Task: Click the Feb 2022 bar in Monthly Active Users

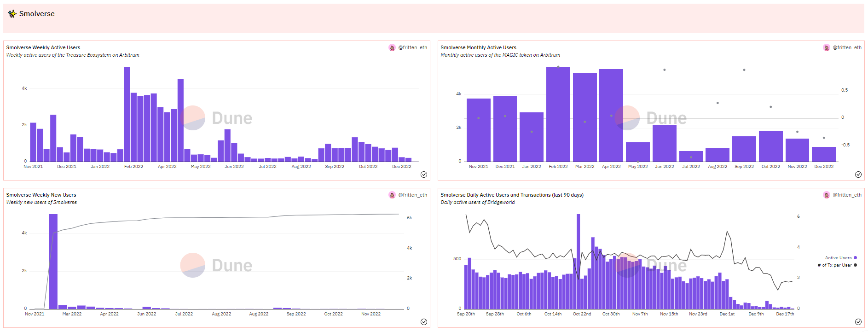Action: pyautogui.click(x=558, y=114)
